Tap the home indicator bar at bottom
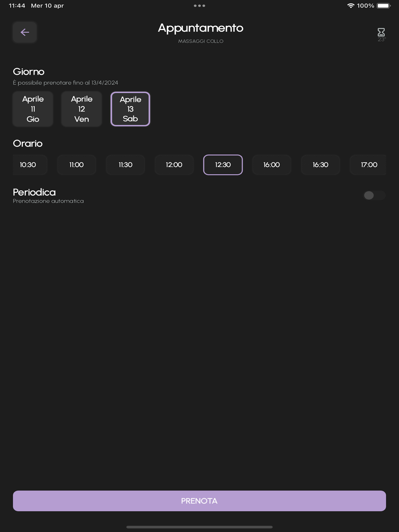This screenshot has height=532, width=399. coord(199,527)
